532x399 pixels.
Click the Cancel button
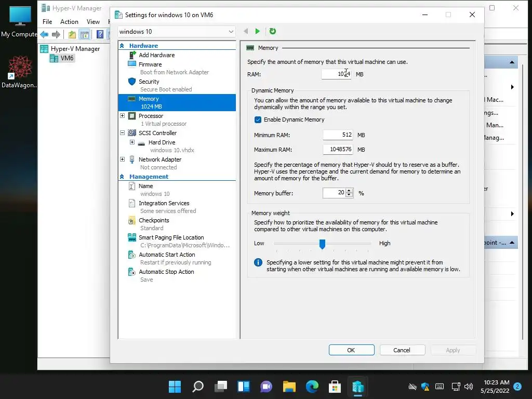(402, 350)
